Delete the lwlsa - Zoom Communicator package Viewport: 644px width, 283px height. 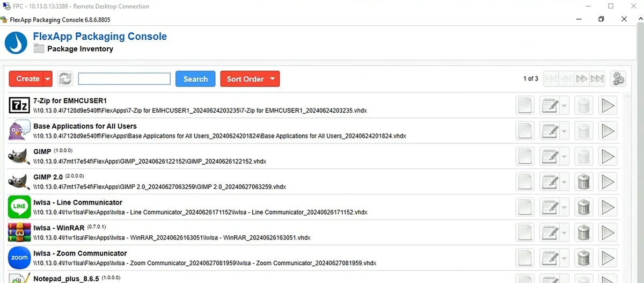click(583, 258)
